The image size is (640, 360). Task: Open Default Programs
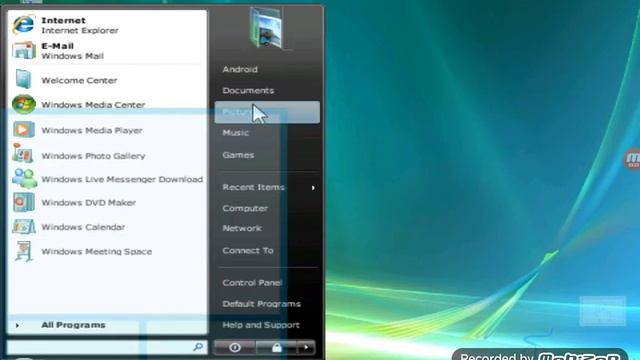pos(262,304)
